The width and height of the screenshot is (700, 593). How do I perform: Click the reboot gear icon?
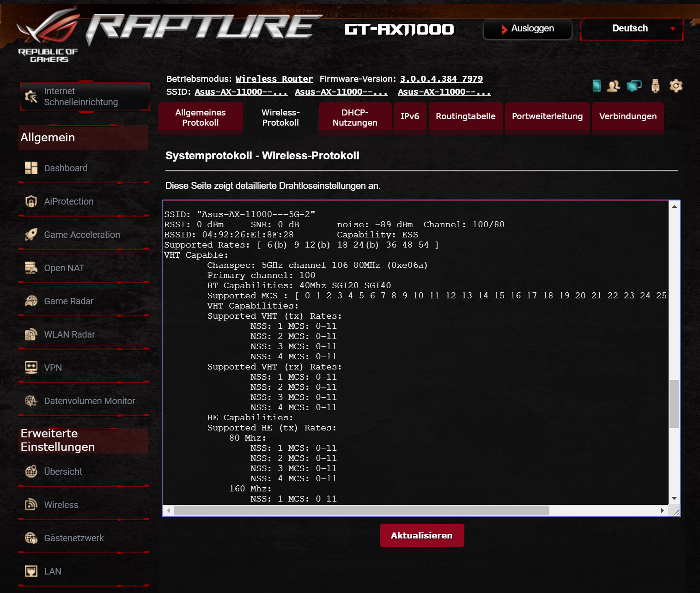[676, 86]
